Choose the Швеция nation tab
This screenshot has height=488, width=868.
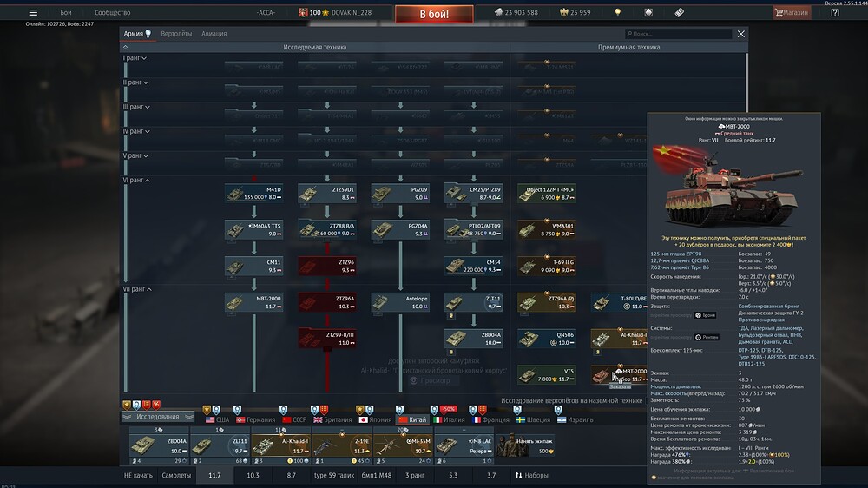[533, 419]
